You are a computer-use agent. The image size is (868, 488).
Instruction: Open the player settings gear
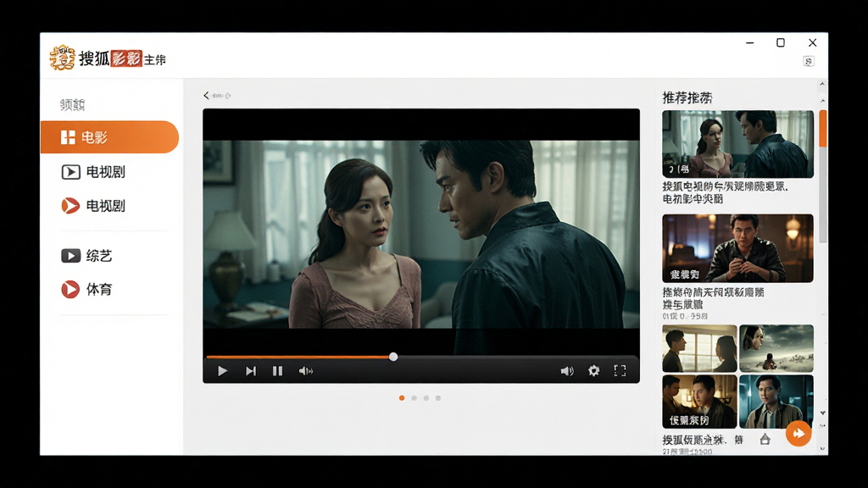594,371
